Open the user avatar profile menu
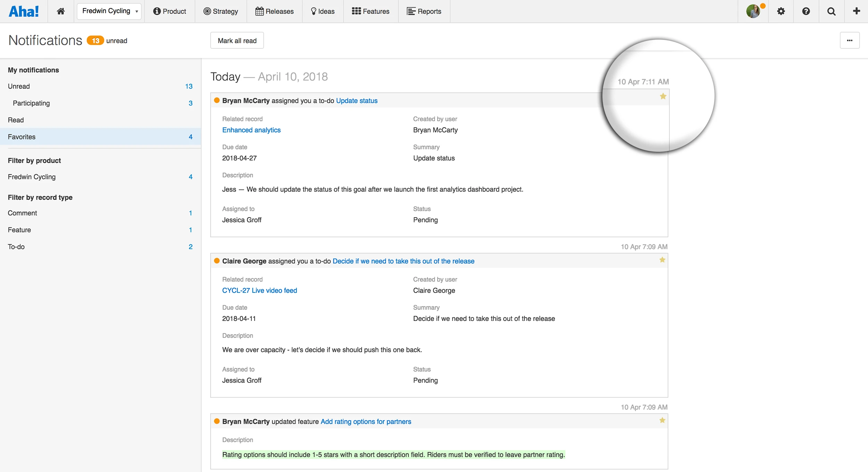This screenshot has width=868, height=472. (x=753, y=11)
